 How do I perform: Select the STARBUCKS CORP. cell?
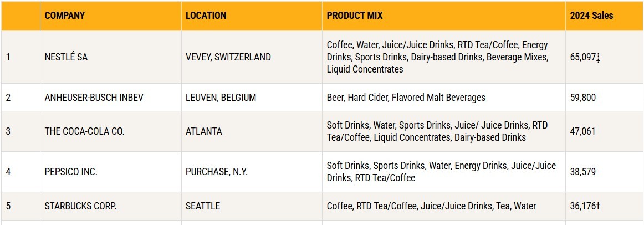[80, 206]
